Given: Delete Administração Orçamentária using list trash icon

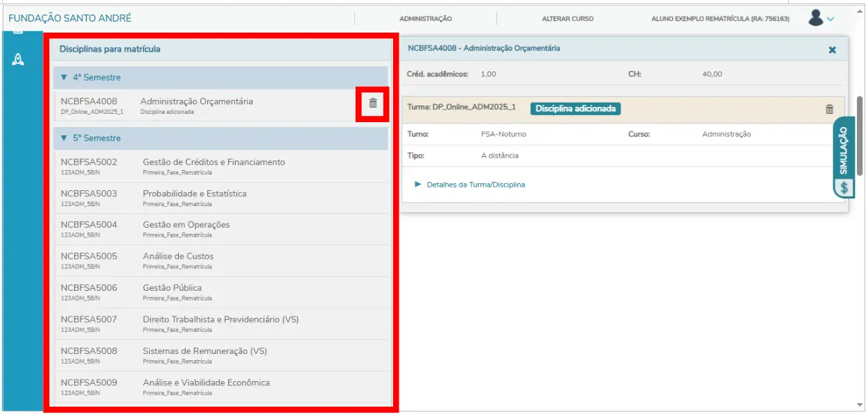Looking at the screenshot, I should point(373,103).
